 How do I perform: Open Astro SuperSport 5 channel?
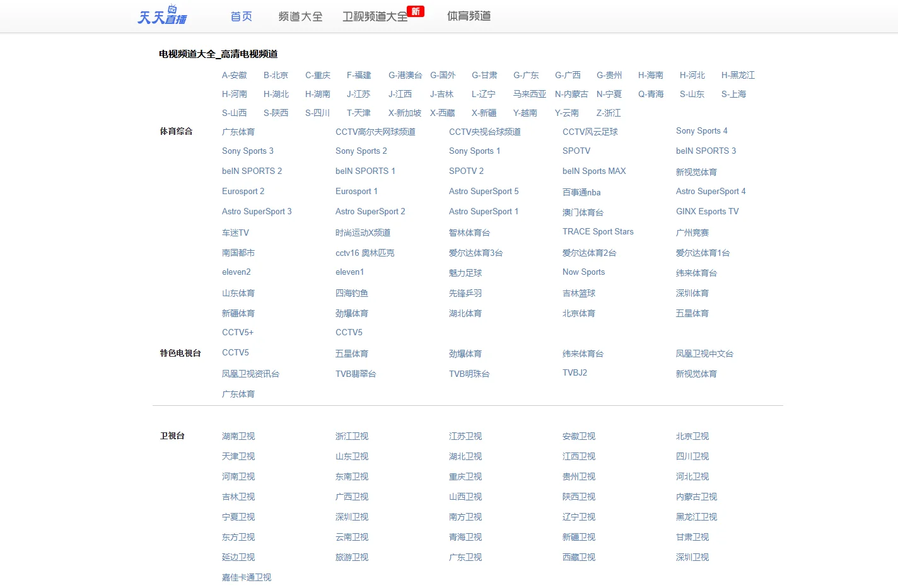(x=484, y=191)
